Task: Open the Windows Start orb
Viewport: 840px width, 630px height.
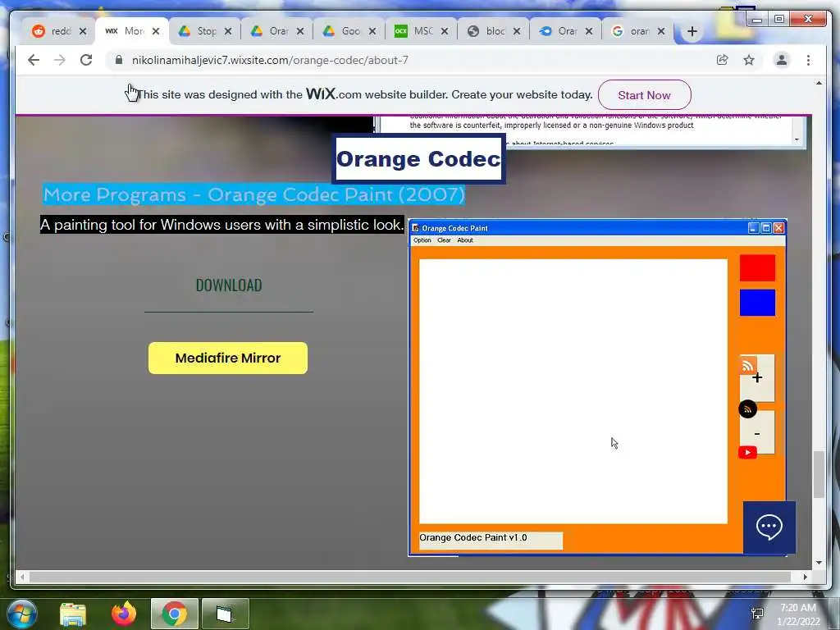Action: click(x=21, y=614)
